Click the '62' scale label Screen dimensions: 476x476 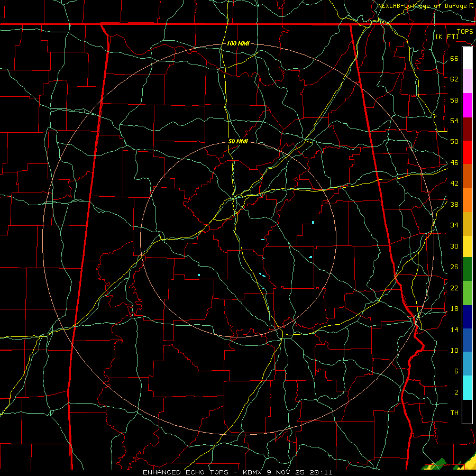tap(454, 79)
